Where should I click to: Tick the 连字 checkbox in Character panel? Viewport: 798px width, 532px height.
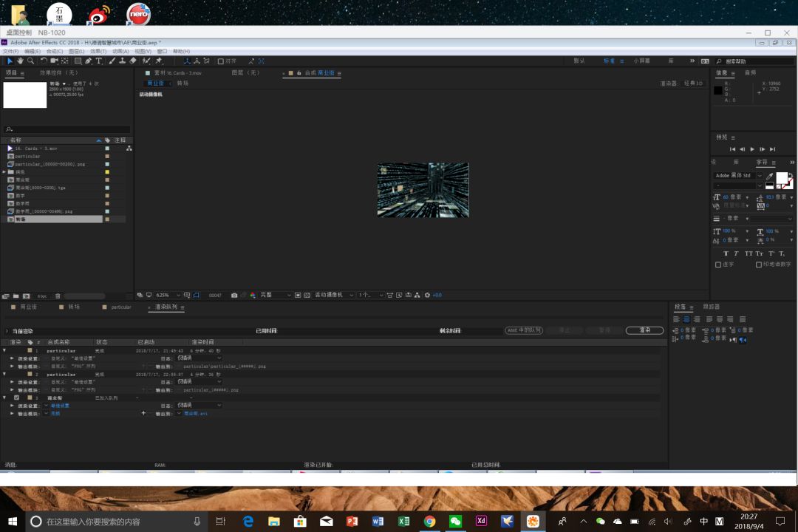pos(718,265)
